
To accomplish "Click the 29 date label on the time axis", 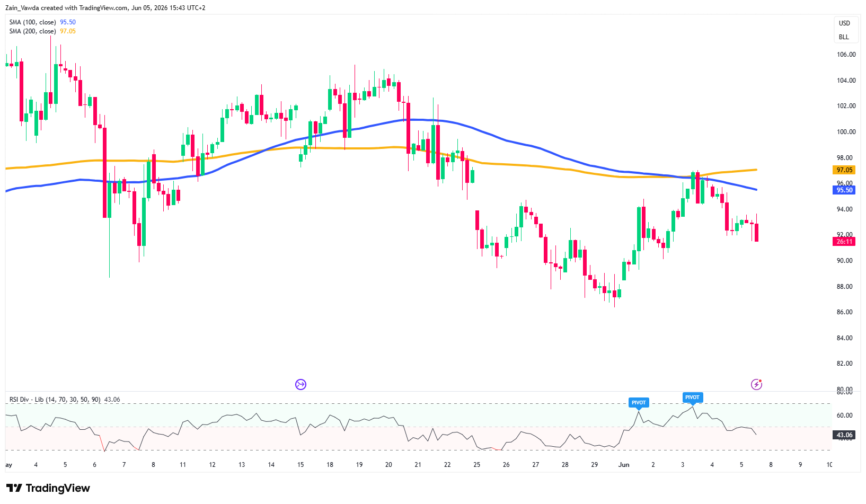I will (595, 465).
